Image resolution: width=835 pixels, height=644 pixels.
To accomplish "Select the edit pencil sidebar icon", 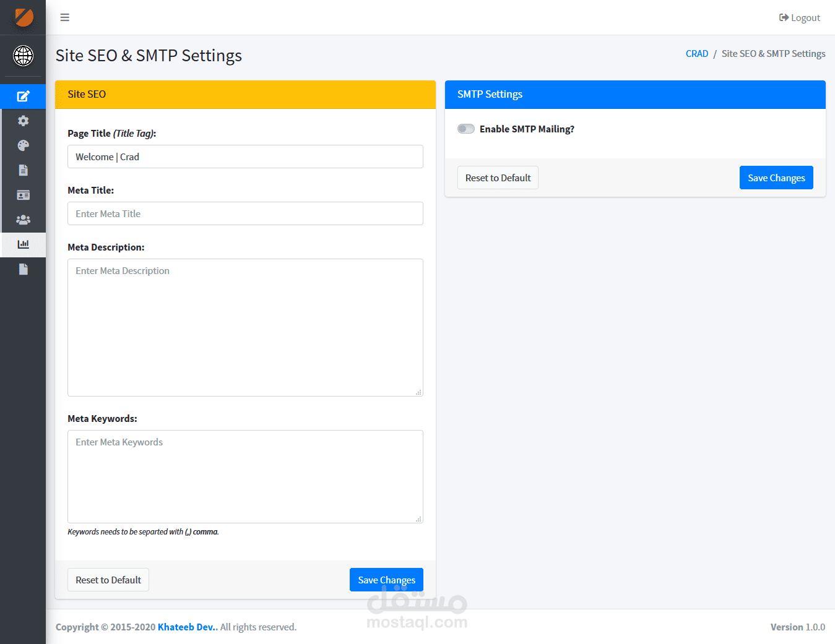I will pos(24,96).
